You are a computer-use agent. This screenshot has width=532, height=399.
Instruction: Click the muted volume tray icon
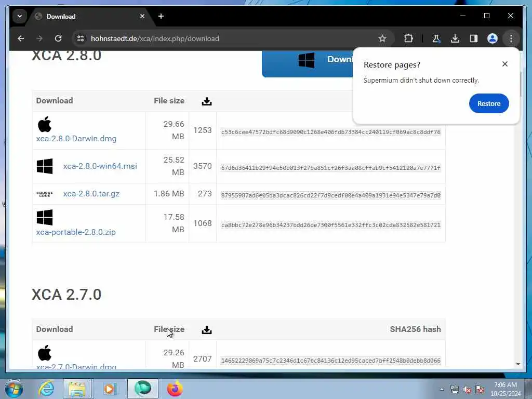467,390
